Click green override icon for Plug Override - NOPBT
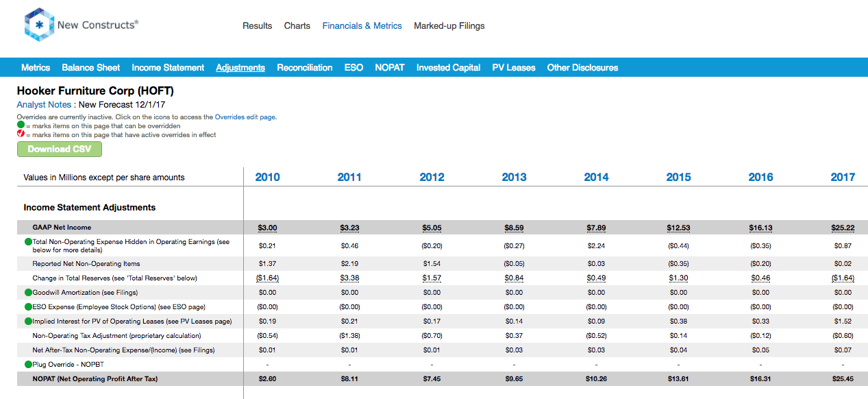 click(x=28, y=364)
